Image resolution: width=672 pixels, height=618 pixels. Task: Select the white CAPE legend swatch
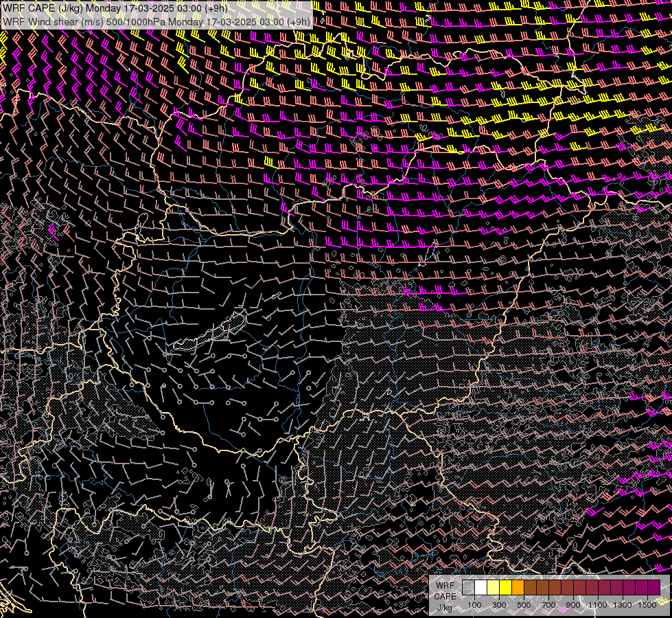[x=481, y=587]
